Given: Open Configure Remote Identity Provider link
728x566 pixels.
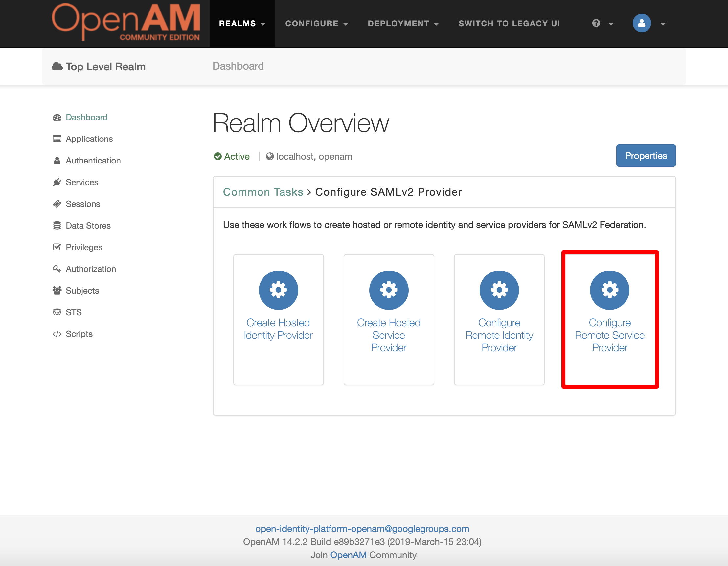Looking at the screenshot, I should [499, 335].
